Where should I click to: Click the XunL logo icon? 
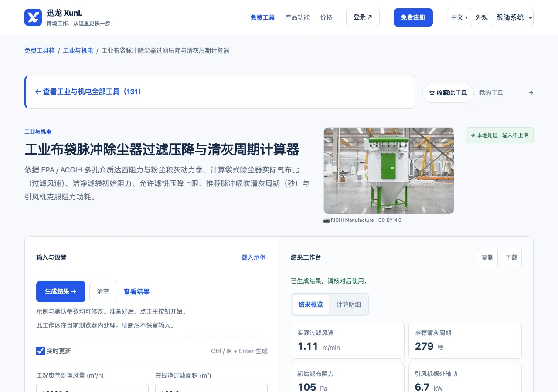[x=33, y=17]
